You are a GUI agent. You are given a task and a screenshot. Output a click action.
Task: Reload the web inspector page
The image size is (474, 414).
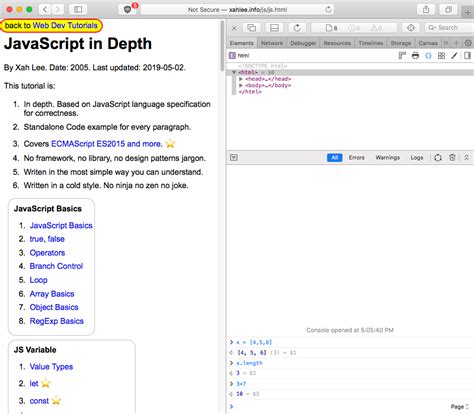point(297,28)
